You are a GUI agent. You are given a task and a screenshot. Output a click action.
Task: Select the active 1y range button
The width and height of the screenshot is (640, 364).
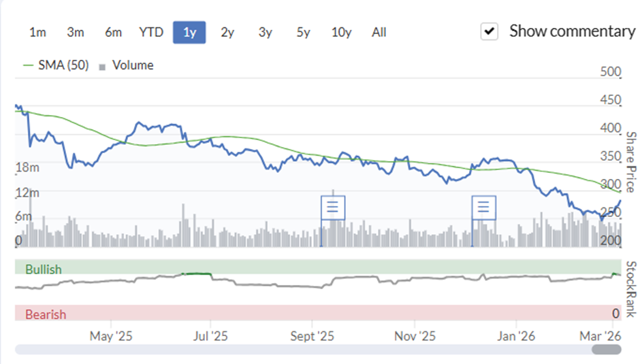point(189,32)
